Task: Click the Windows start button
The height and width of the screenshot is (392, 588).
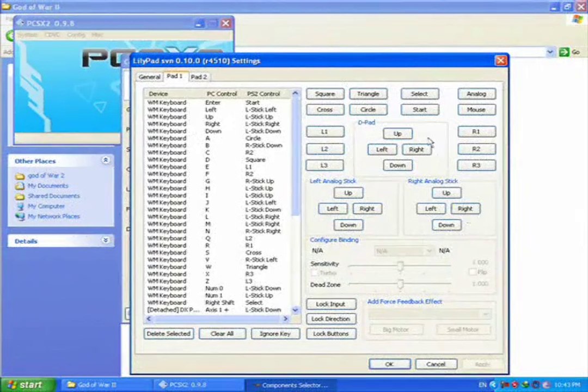Action: pos(27,385)
